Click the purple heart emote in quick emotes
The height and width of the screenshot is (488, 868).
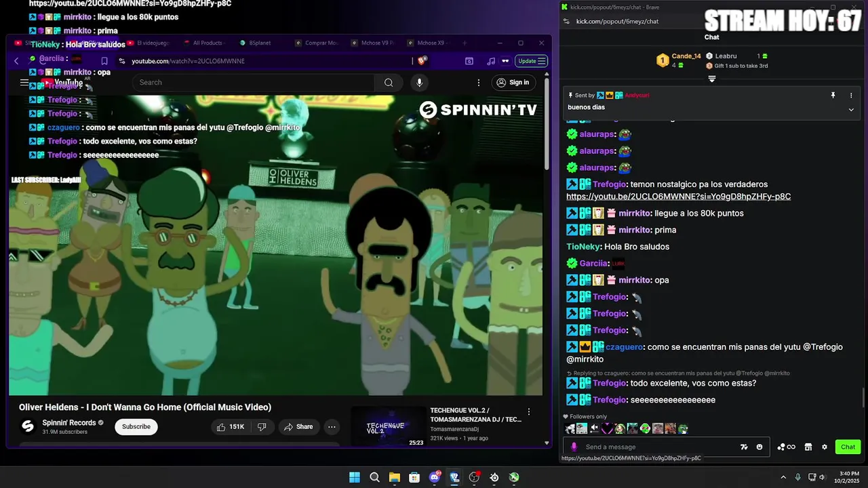[x=607, y=428]
